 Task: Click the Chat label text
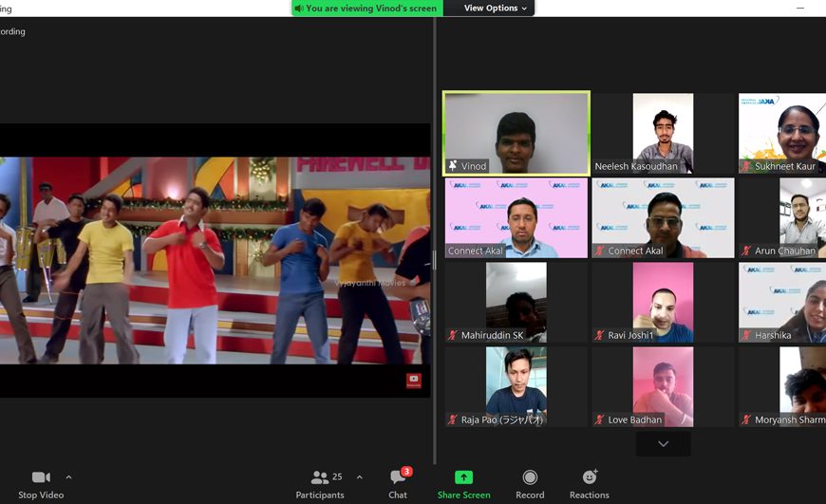[x=398, y=495]
